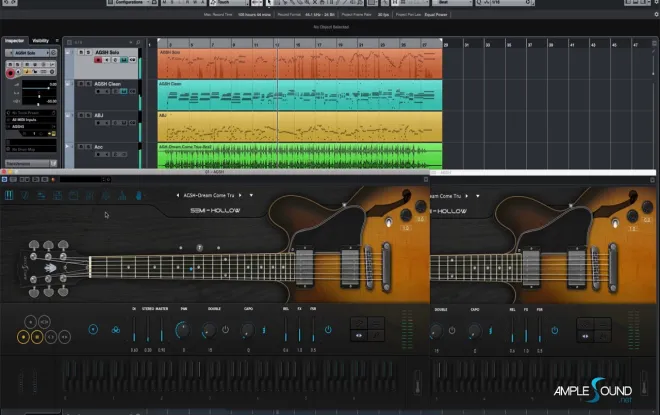Switch to the Visibility tab
The width and height of the screenshot is (660, 415).
pos(40,41)
